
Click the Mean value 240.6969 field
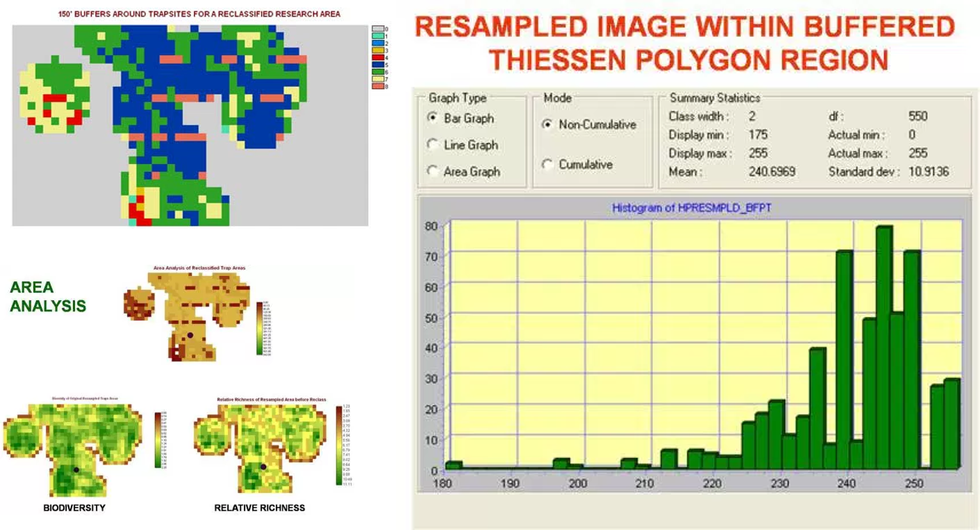tap(771, 171)
